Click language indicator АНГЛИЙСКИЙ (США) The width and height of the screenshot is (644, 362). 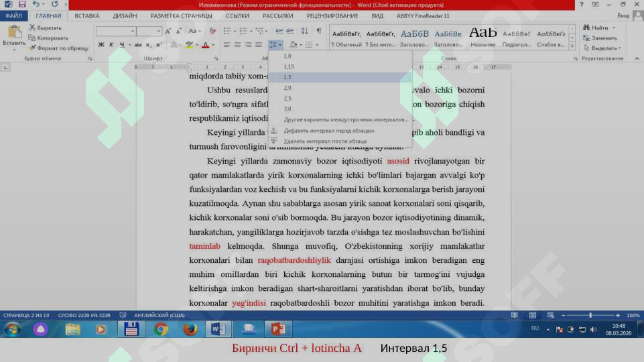(x=159, y=315)
